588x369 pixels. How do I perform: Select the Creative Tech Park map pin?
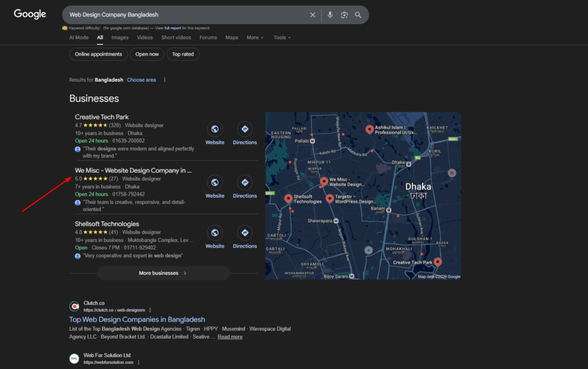coord(438,261)
